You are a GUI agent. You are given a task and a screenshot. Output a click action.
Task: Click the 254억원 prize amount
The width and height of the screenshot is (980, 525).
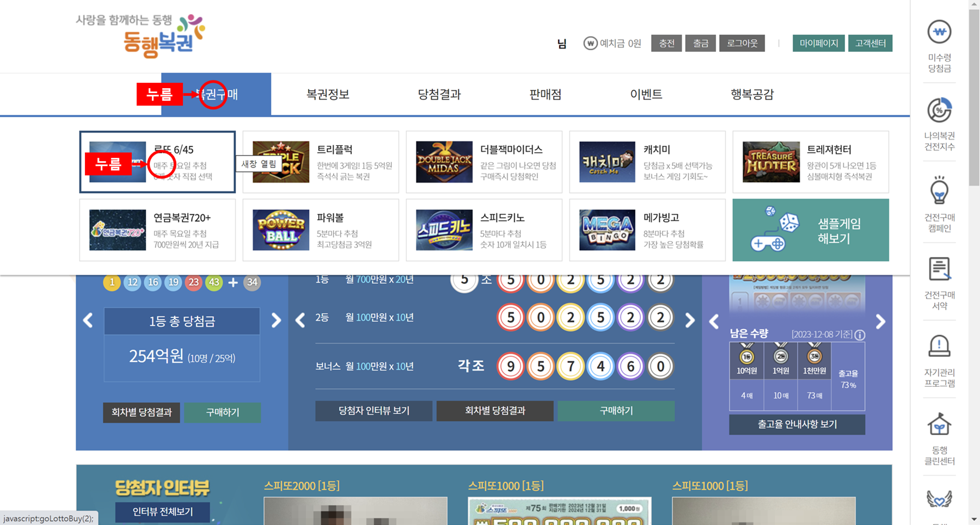(x=156, y=356)
